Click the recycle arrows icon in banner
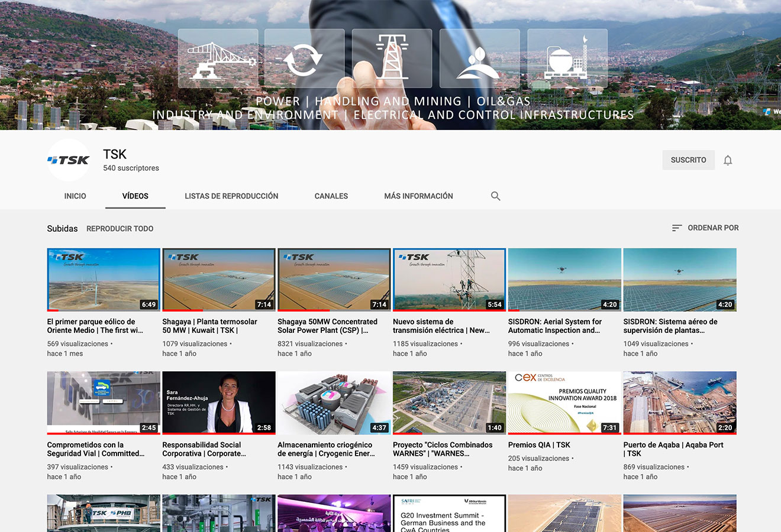The image size is (781, 532). [x=304, y=59]
